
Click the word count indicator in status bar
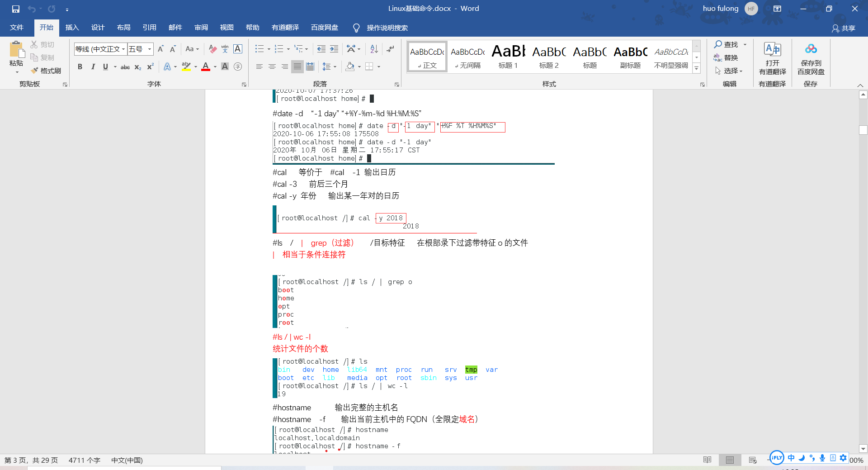tap(84, 460)
